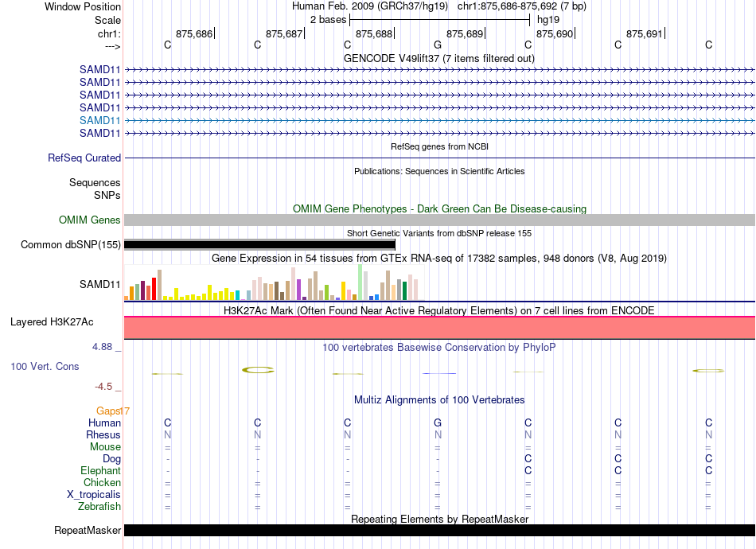The image size is (756, 549).
Task: Click the light blue SAMD11 transcript label
Action: [x=99, y=120]
